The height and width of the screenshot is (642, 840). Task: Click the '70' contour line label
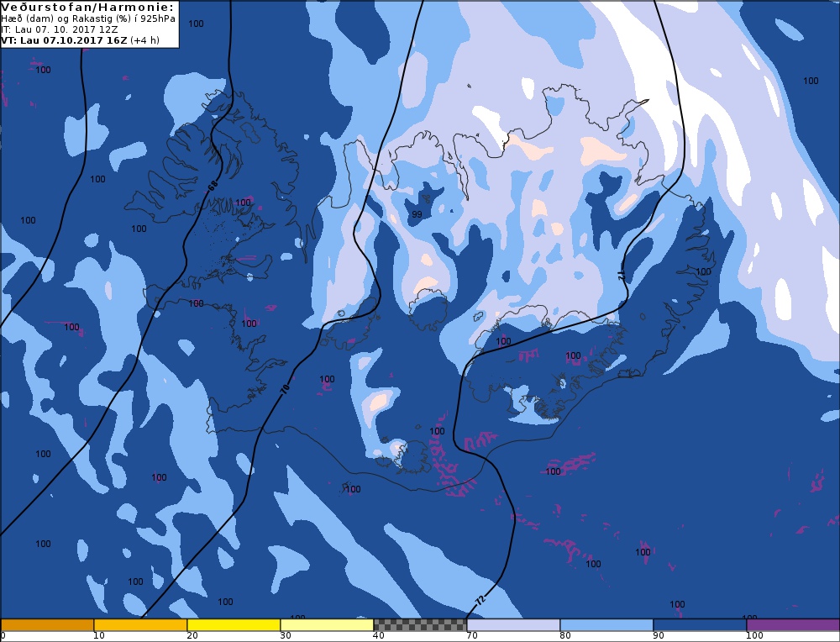[285, 390]
